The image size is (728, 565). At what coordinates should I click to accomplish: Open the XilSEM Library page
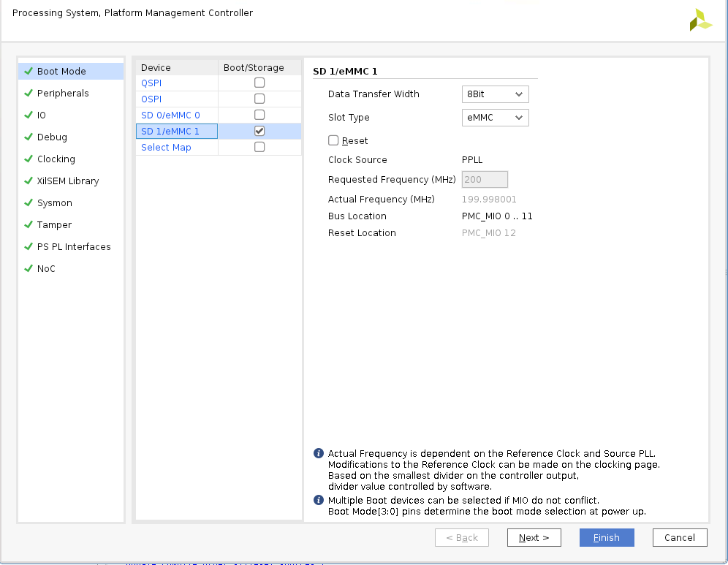(68, 181)
